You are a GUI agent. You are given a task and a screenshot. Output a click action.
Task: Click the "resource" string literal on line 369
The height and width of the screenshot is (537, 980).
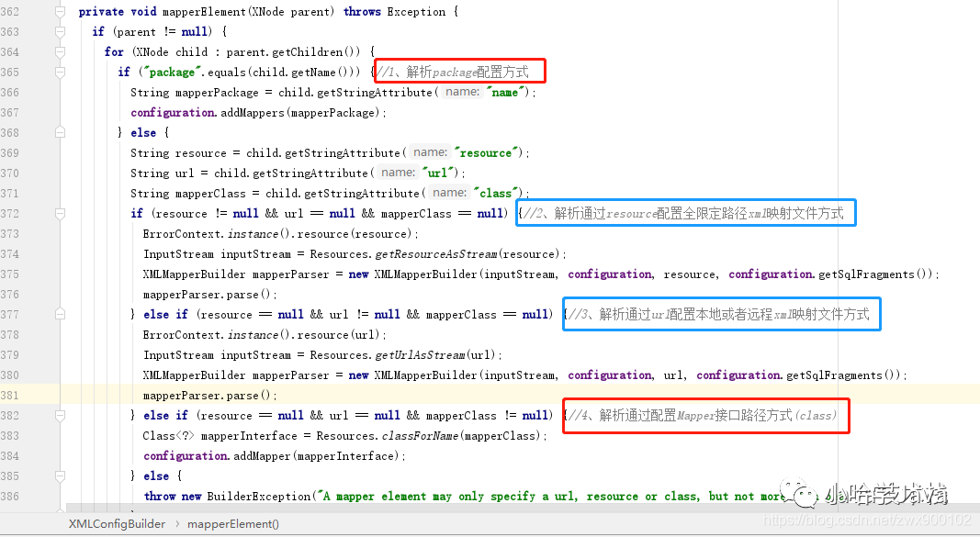tap(487, 153)
